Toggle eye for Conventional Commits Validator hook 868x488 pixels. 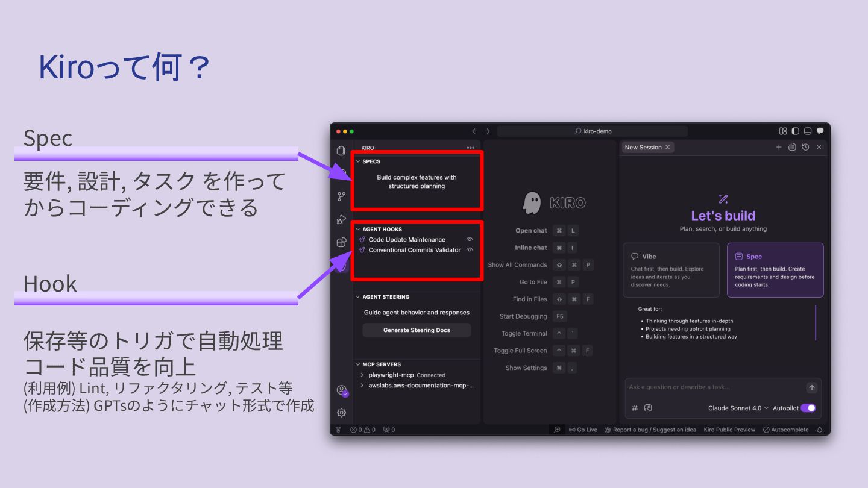[470, 250]
